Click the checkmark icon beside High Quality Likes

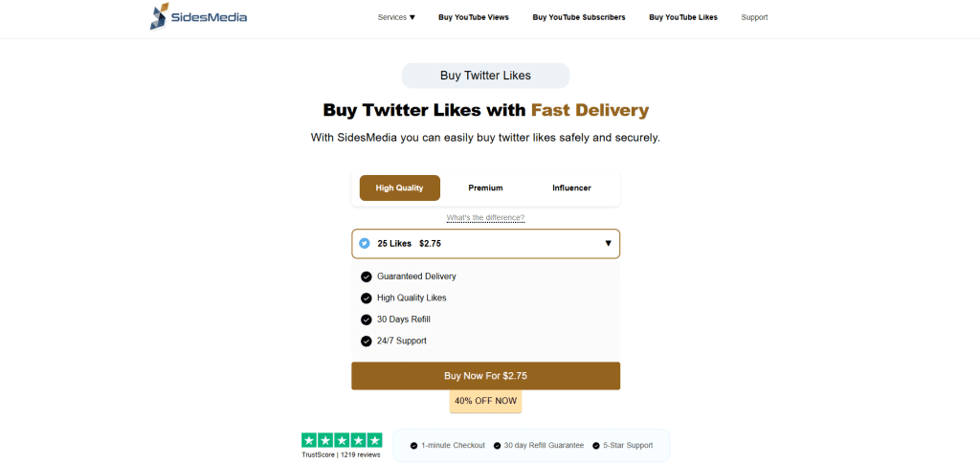[367, 298]
